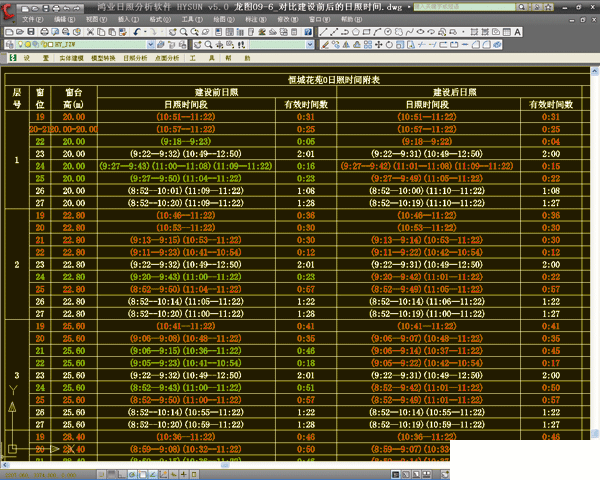Toggle Dynamic Input plus icon in the status bar
Image resolution: width=600 pixels, height=480 pixels.
point(184,475)
